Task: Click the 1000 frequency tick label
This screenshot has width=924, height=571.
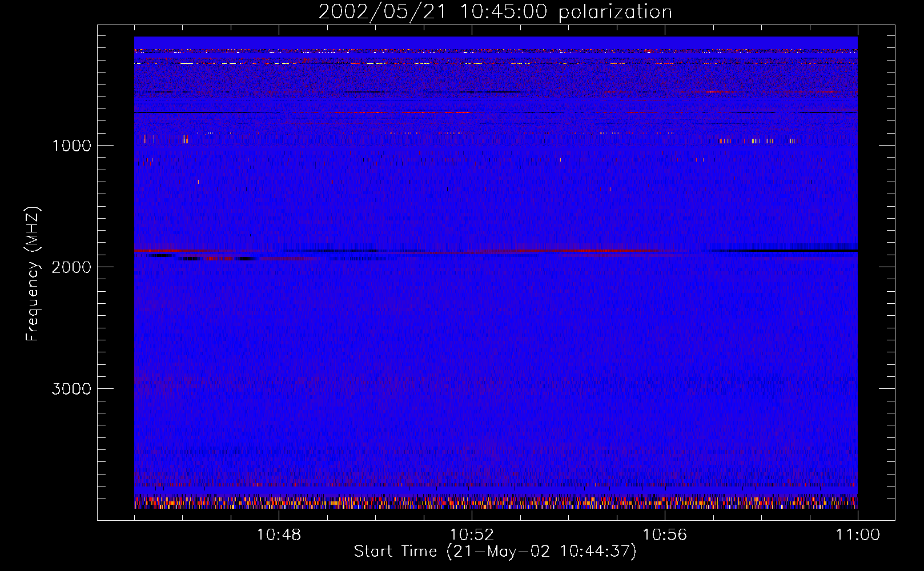Action: click(x=71, y=146)
